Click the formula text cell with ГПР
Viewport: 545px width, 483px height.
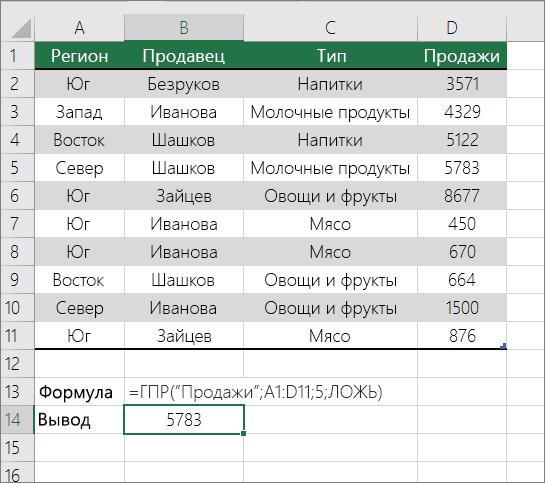tap(255, 392)
